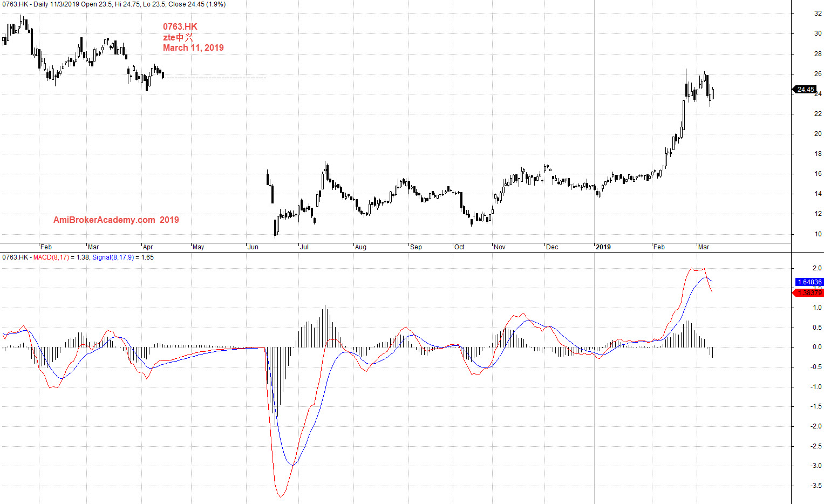Image resolution: width=824 pixels, height=504 pixels.
Task: Click 'Close 24.45 (1.9%)' in the chart title
Action: pyautogui.click(x=197, y=4)
